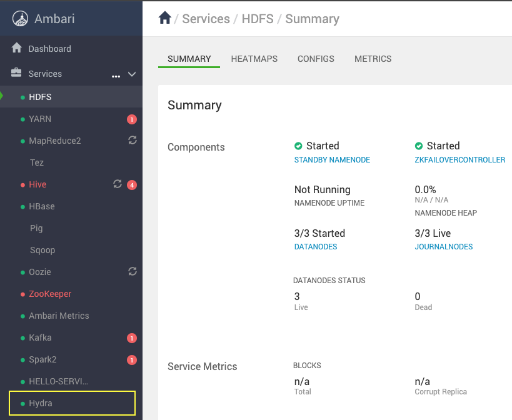
Task: Open the CONFIGS tab
Action: 316,59
